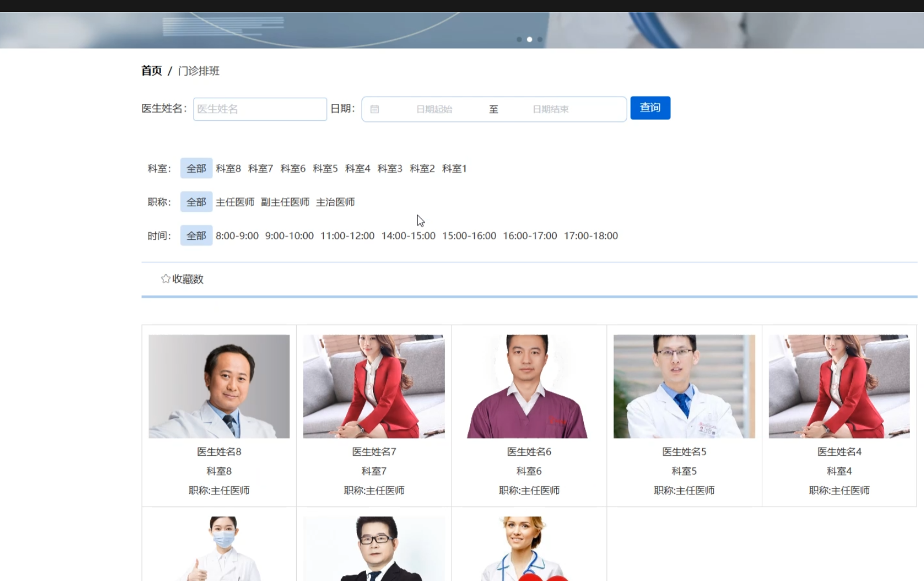Screen dimensions: 924x581
Task: Click the 医生姓名7 name link
Action: 374,452
